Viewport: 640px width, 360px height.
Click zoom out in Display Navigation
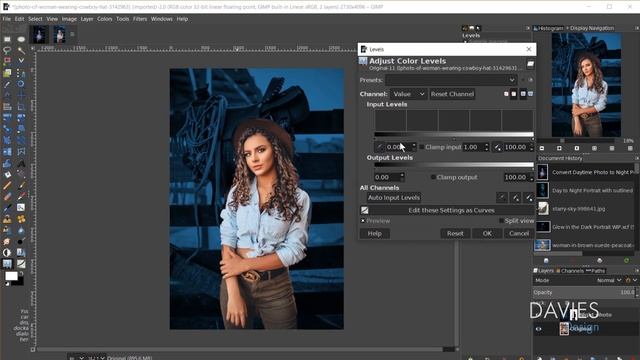click(x=542, y=149)
